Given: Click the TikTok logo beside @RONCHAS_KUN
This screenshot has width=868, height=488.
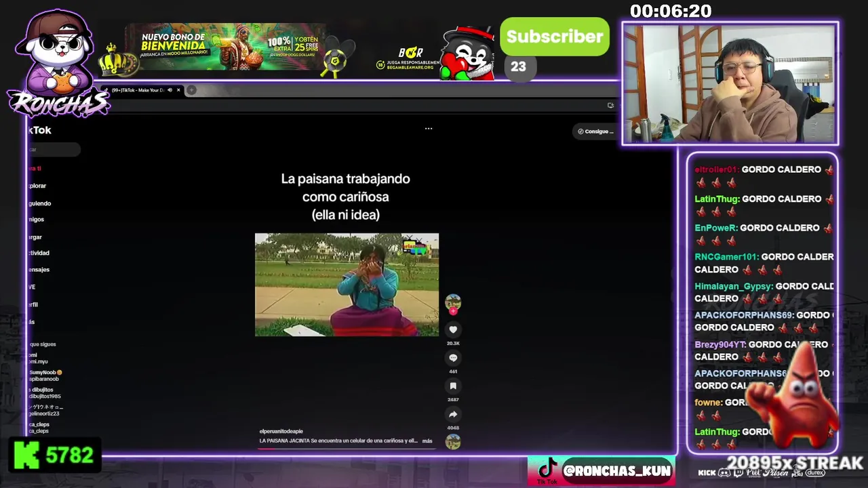Looking at the screenshot, I should coord(547,470).
